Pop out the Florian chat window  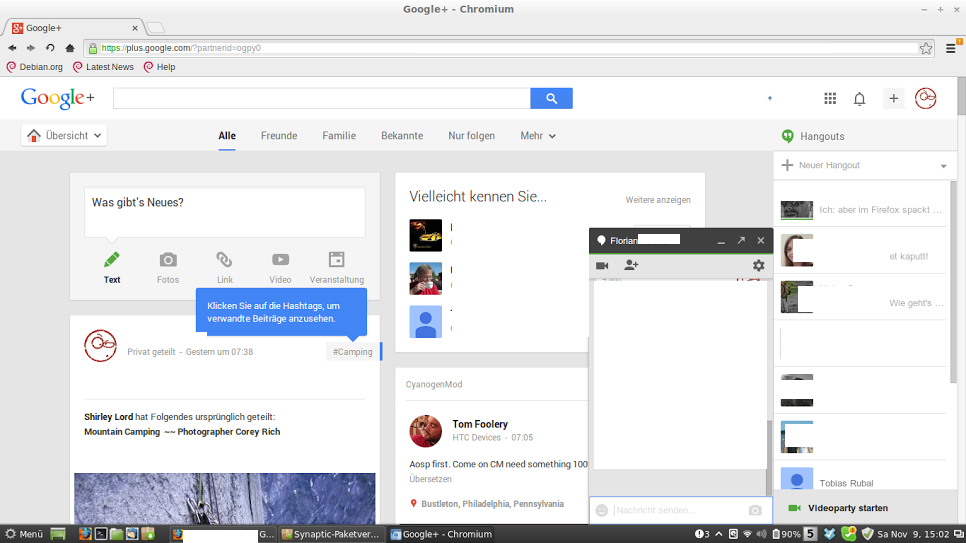tap(741, 240)
